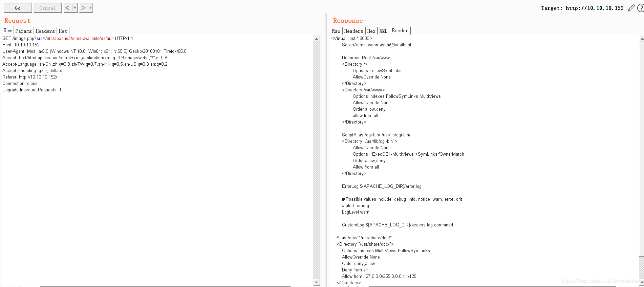Open the back history dropdown arrow
644x287 pixels.
(x=75, y=8)
